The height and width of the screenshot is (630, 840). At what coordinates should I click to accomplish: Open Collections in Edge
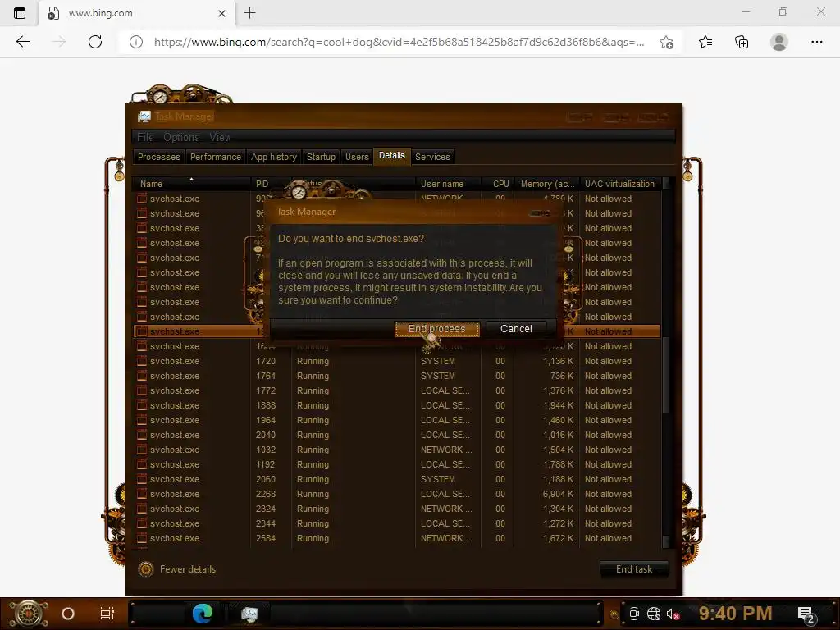[742, 42]
